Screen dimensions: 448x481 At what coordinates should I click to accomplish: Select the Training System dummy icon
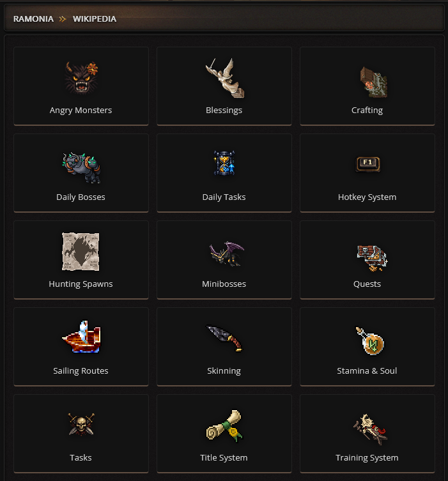click(370, 429)
